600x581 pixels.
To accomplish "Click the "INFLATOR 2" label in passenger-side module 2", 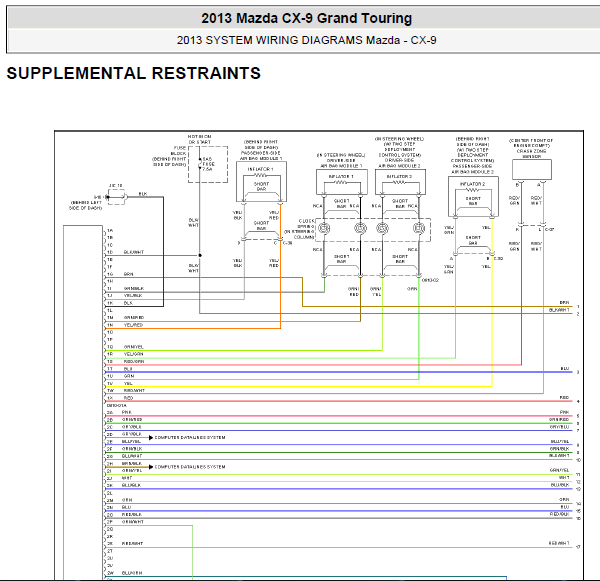I will click(x=472, y=184).
